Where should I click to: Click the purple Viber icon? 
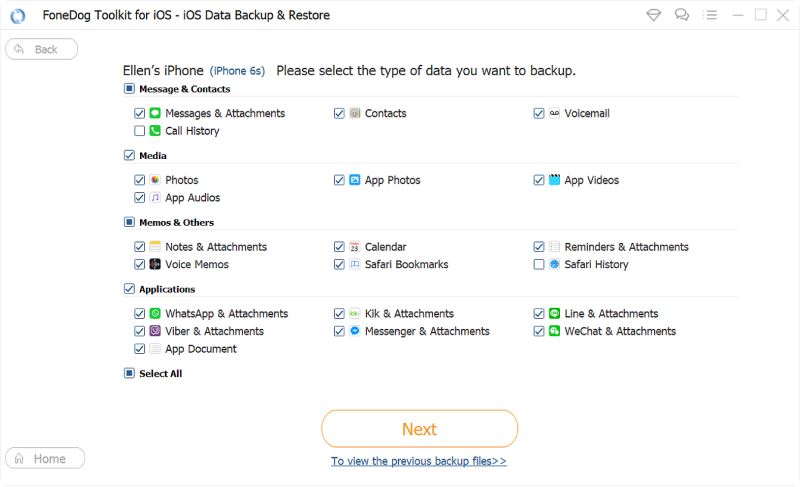coord(155,331)
